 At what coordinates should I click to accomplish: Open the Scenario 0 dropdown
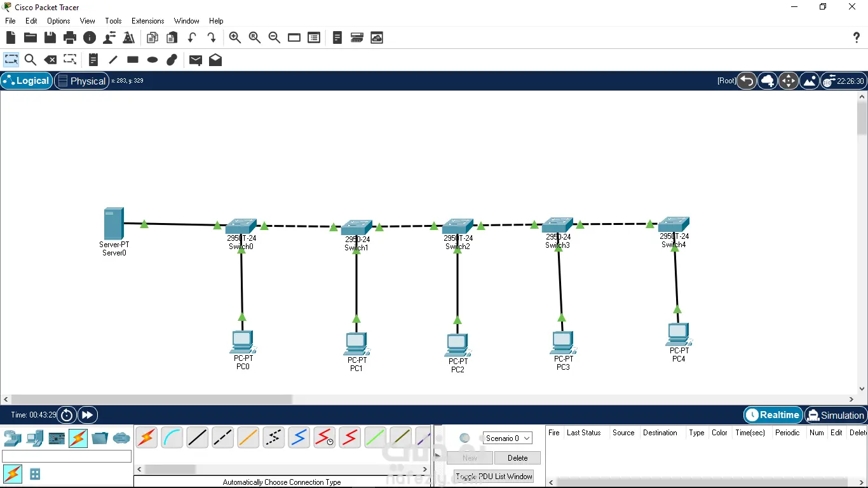pos(507,438)
